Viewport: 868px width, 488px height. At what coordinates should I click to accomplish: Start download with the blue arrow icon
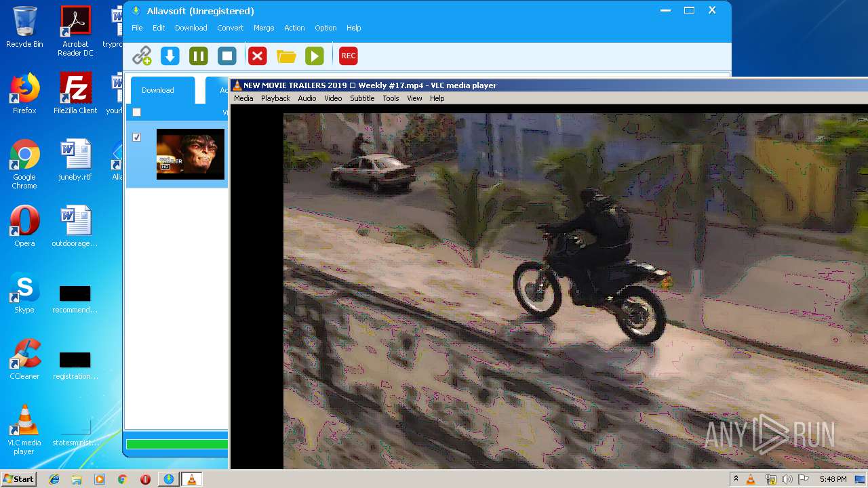pyautogui.click(x=170, y=56)
